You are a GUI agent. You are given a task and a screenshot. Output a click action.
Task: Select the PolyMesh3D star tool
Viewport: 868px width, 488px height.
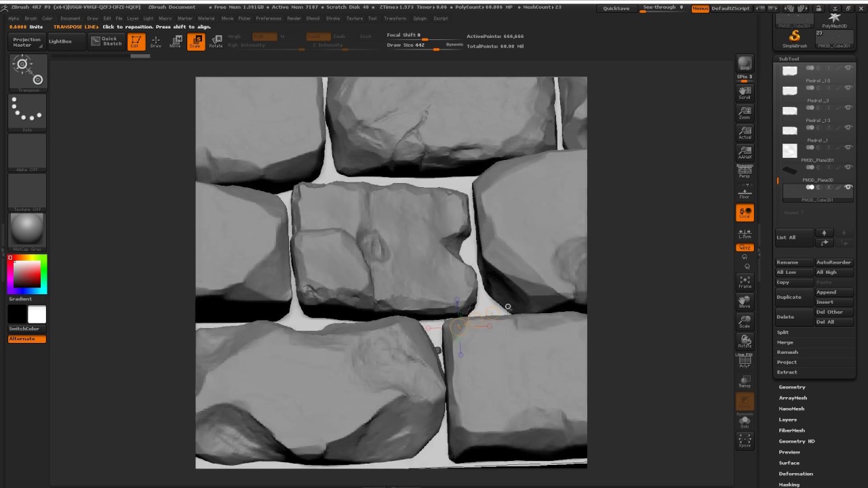(x=835, y=20)
